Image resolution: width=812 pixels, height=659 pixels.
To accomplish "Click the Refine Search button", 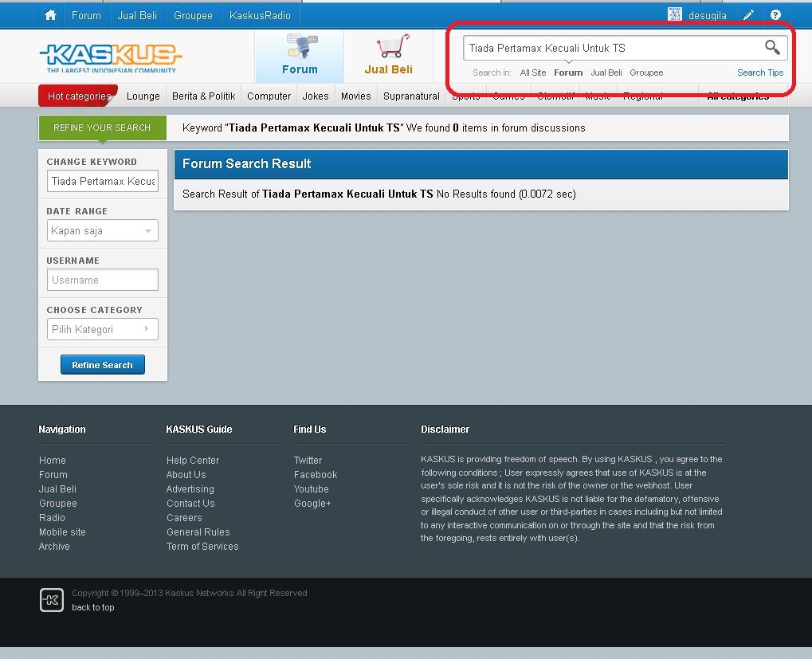I will 103,365.
